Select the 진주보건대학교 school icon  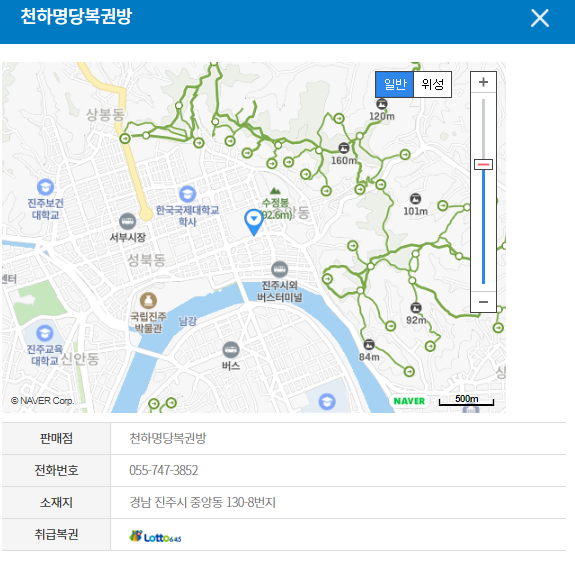click(45, 187)
